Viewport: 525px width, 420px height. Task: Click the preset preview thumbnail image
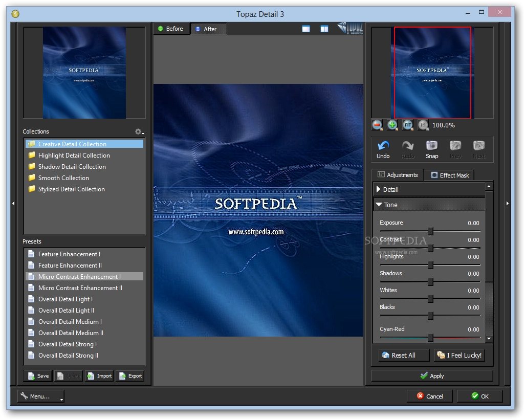[84, 73]
